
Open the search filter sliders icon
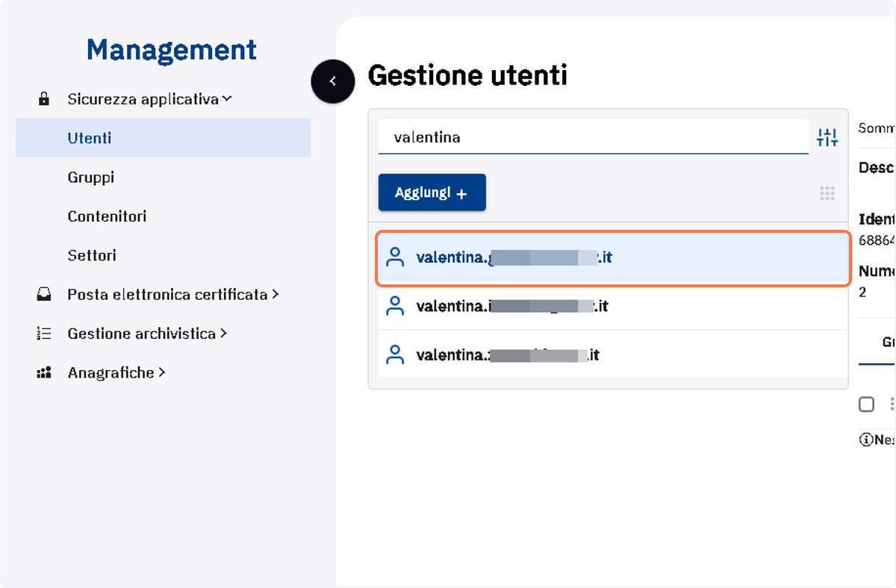827,137
